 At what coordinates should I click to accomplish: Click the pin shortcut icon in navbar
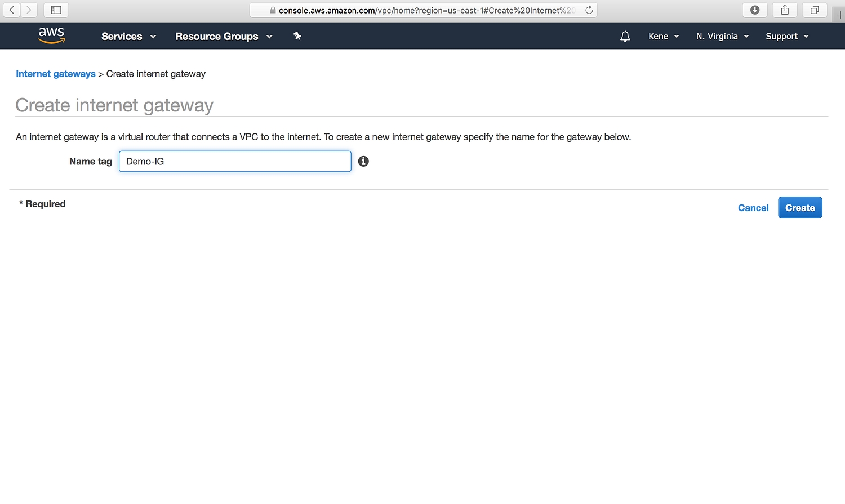[297, 36]
